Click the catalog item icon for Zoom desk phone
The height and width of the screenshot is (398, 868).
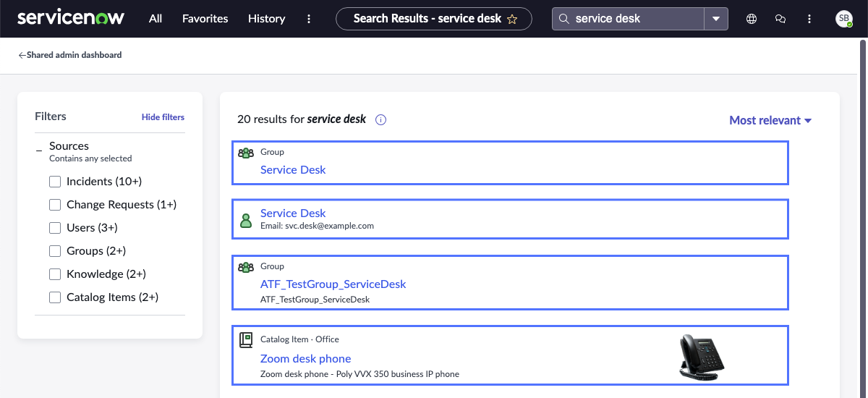246,339
